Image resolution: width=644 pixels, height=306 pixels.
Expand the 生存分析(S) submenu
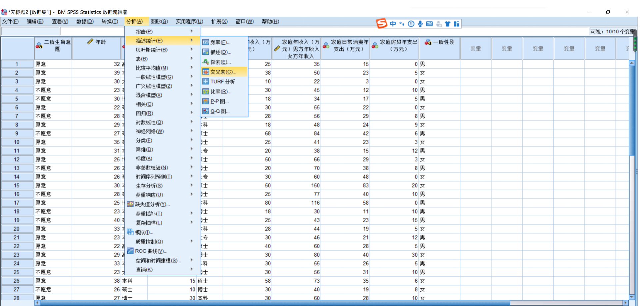tap(163, 186)
